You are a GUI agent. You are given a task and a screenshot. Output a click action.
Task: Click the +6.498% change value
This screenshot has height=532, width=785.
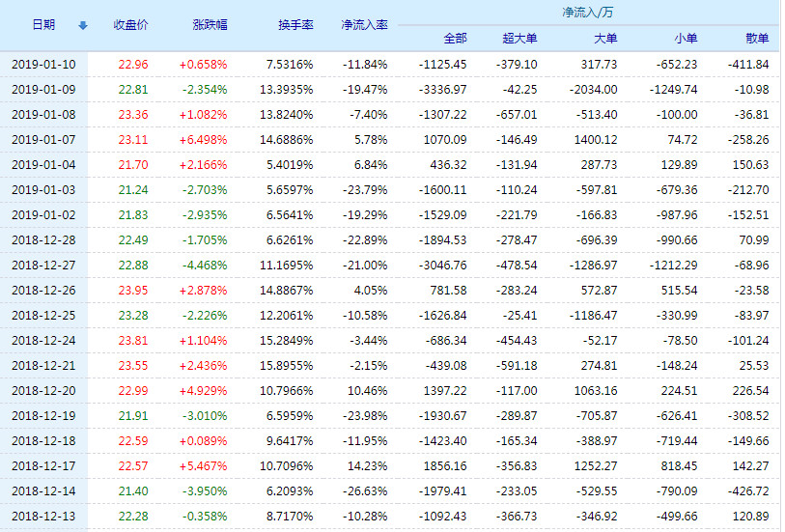(x=204, y=139)
